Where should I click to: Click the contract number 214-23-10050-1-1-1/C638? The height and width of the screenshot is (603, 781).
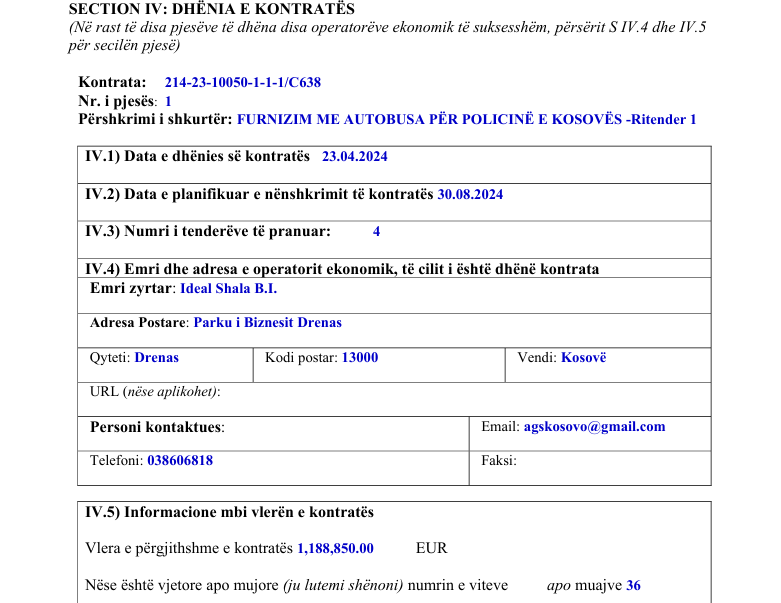[x=243, y=83]
